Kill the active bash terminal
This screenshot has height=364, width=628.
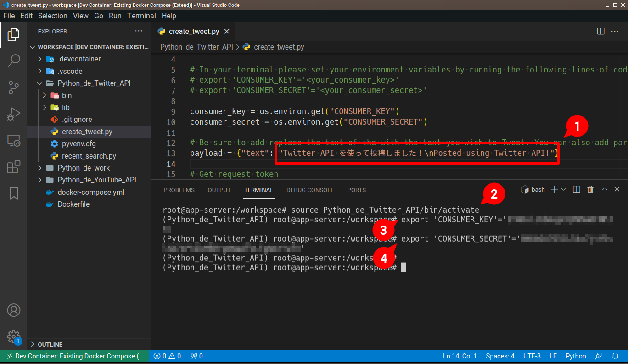[590, 189]
